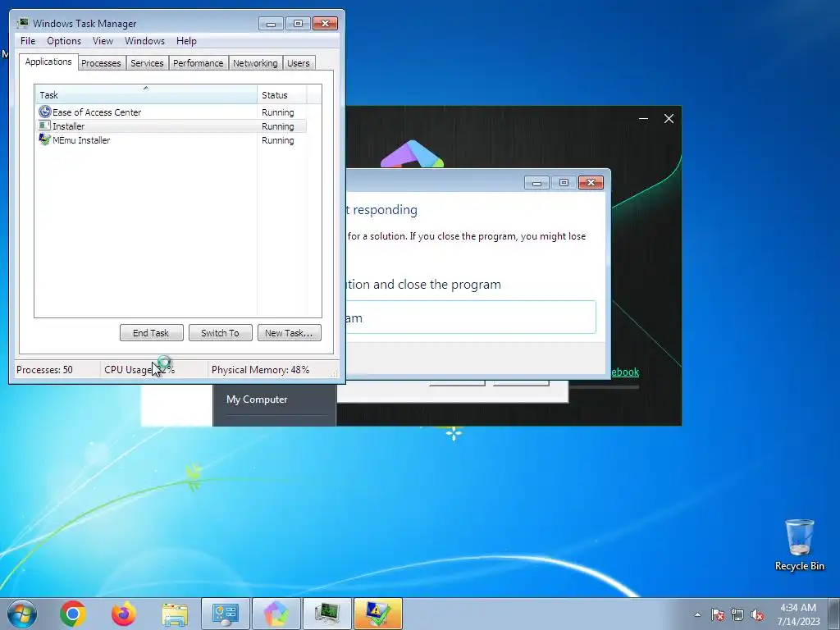The image size is (840, 630).
Task: Switch to Task Manager taskbar item
Action: pos(327,614)
